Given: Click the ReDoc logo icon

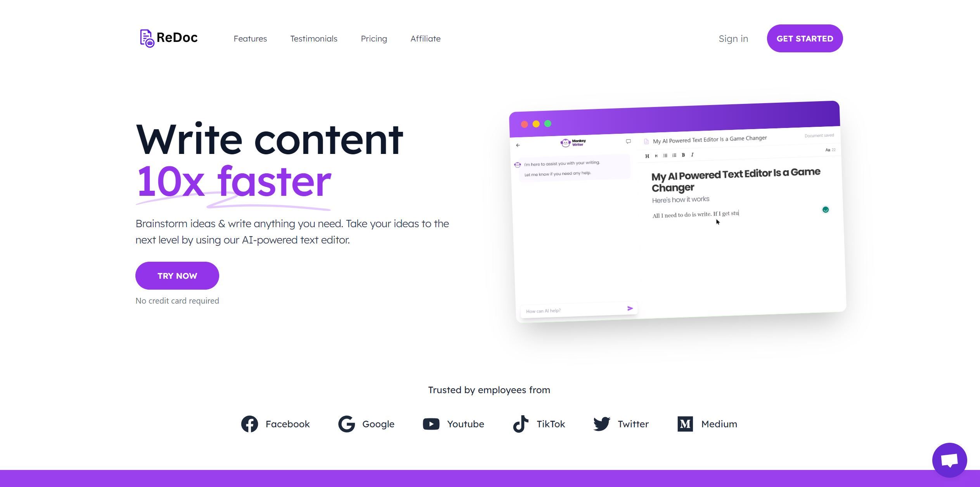Looking at the screenshot, I should [145, 38].
